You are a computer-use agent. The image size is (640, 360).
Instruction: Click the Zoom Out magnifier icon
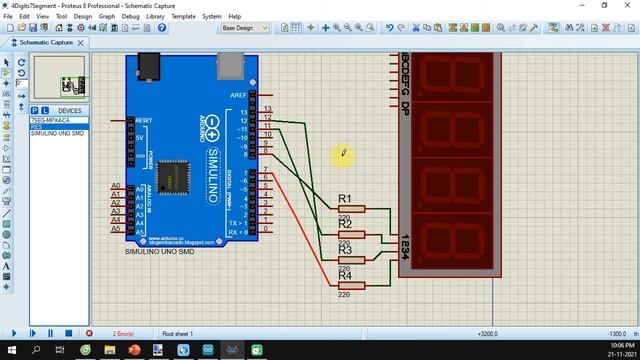pyautogui.click(x=348, y=28)
